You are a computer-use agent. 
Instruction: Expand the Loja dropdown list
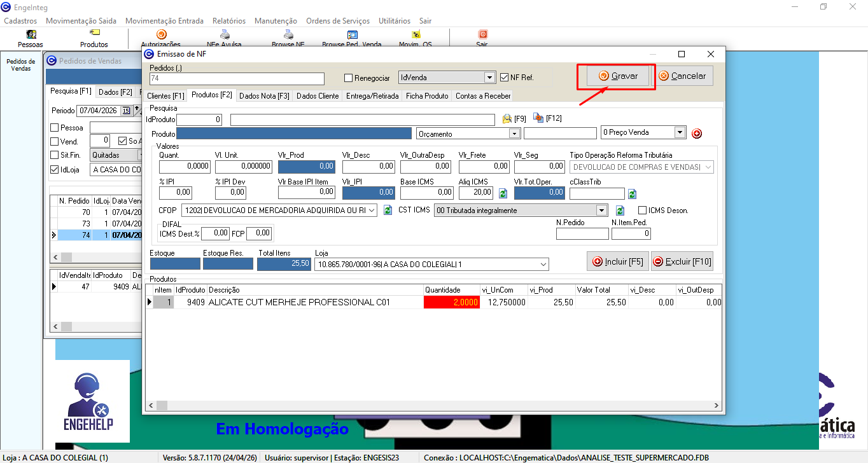(543, 264)
